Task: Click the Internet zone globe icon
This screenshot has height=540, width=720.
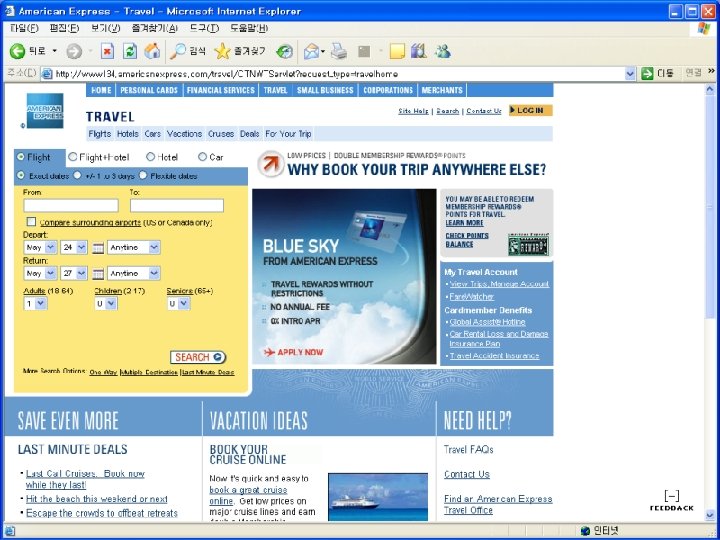Action: pos(585,531)
